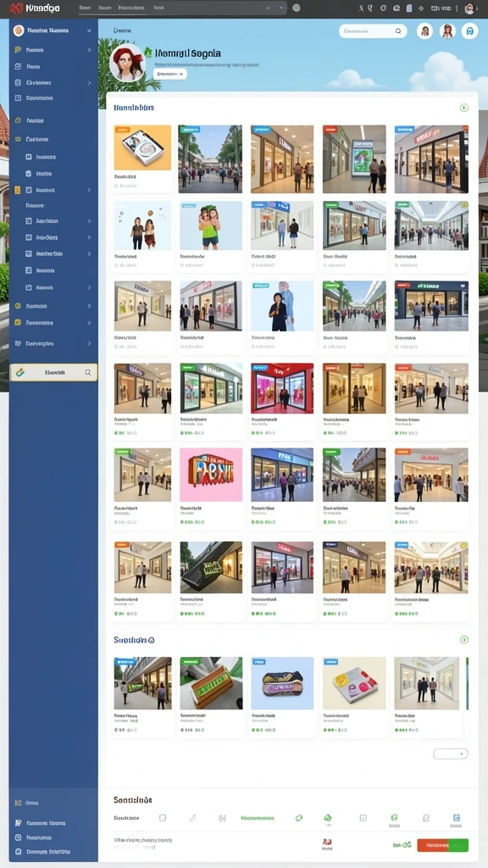
Task: Expand the last sidebar menu entry's chevron
Action: 89,343
